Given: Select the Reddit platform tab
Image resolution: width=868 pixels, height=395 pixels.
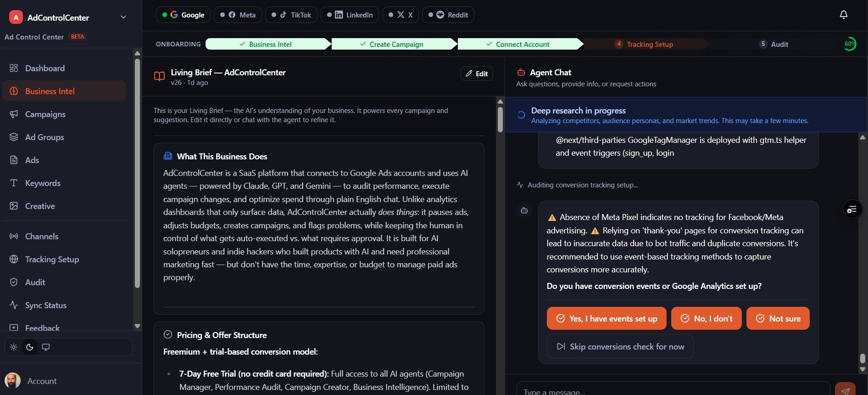Looking at the screenshot, I should click(448, 15).
